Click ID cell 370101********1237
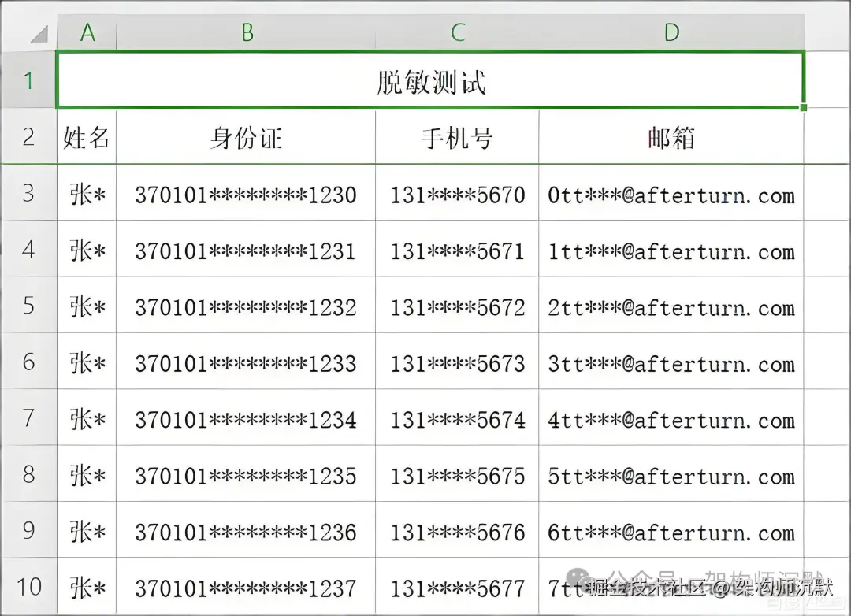This screenshot has width=851, height=616. point(246,587)
